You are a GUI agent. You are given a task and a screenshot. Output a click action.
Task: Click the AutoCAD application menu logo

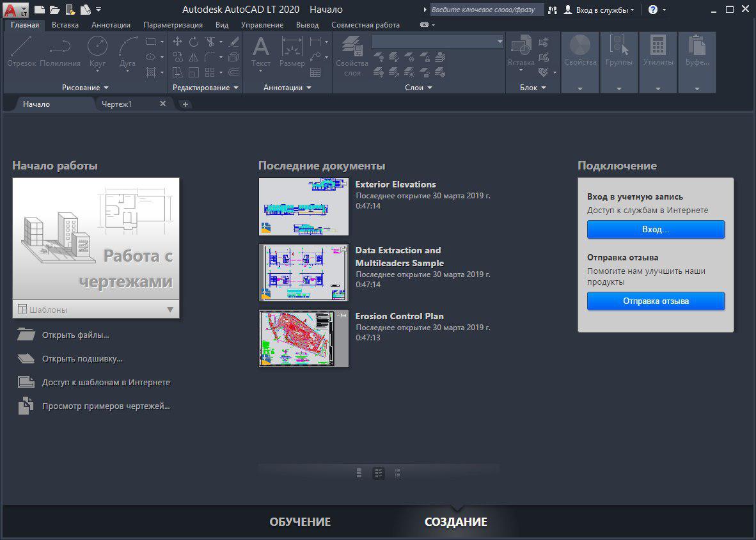[x=11, y=10]
